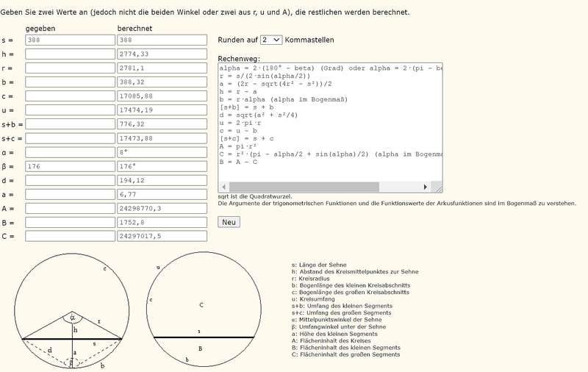The image size is (588, 372).
Task: Select the given r input field
Action: click(70, 68)
